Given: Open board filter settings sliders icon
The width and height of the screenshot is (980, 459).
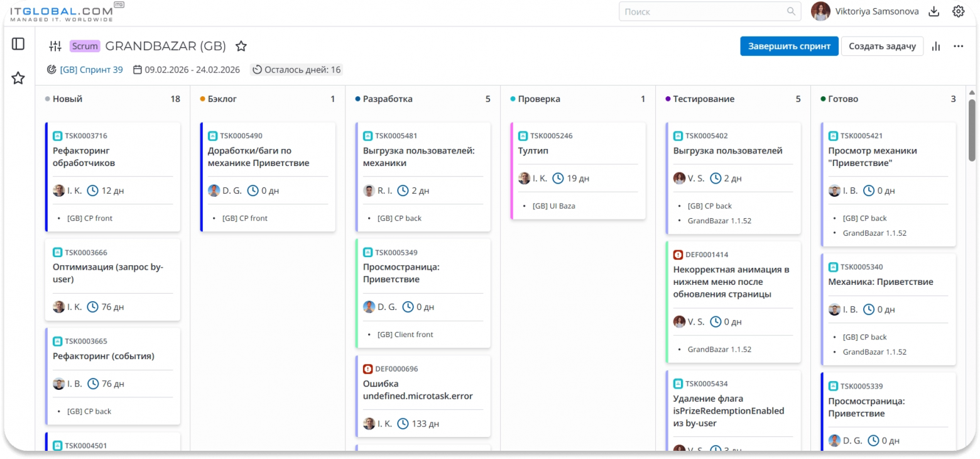Looking at the screenshot, I should [x=55, y=46].
